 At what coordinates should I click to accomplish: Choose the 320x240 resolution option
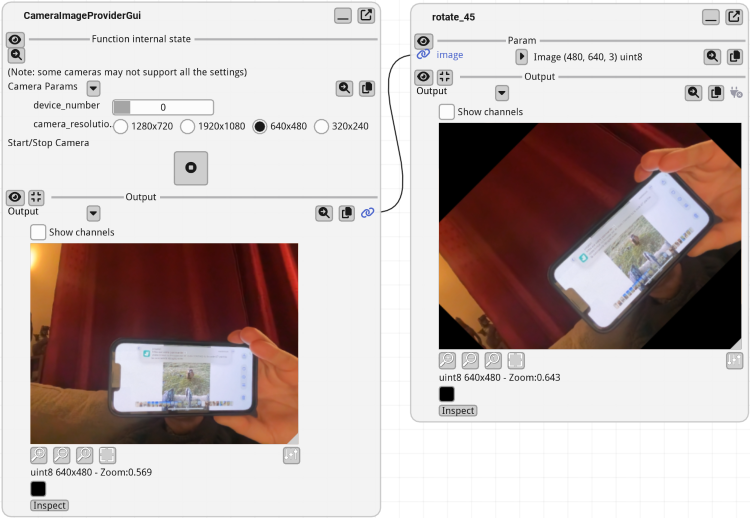coord(322,127)
